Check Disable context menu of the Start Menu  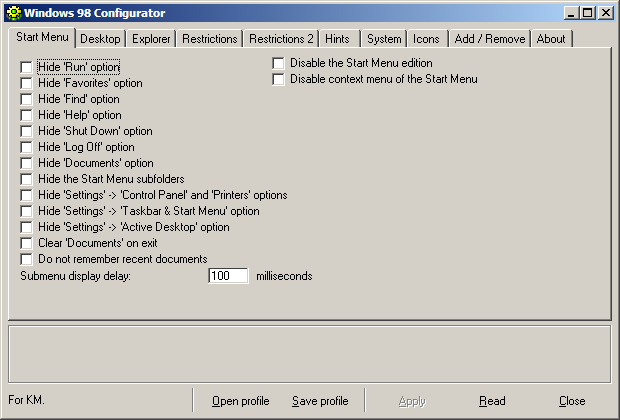[278, 79]
